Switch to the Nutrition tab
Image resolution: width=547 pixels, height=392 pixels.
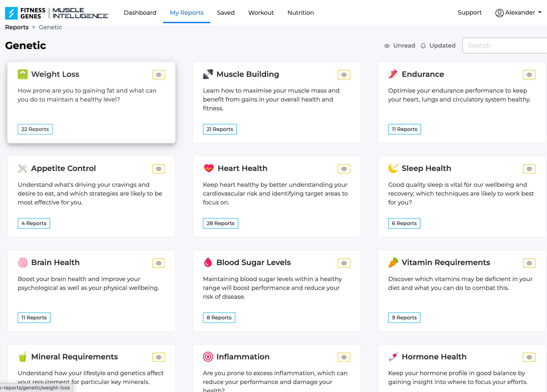pyautogui.click(x=300, y=13)
